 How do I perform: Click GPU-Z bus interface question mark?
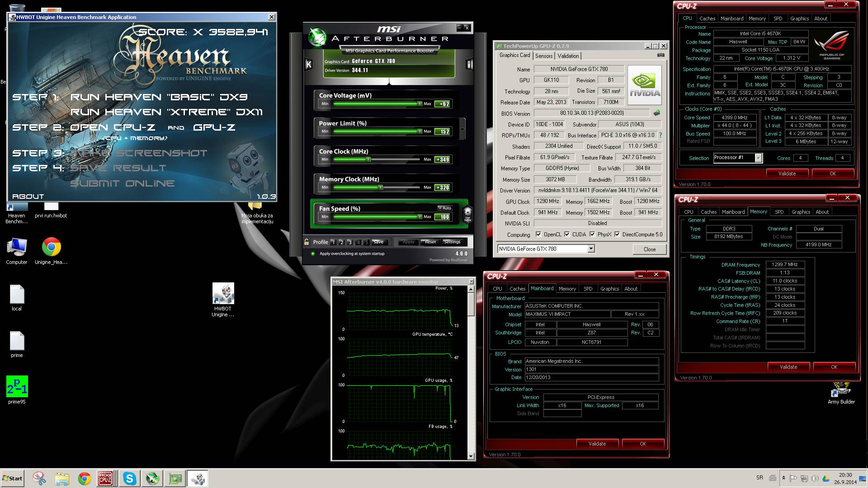tap(660, 135)
